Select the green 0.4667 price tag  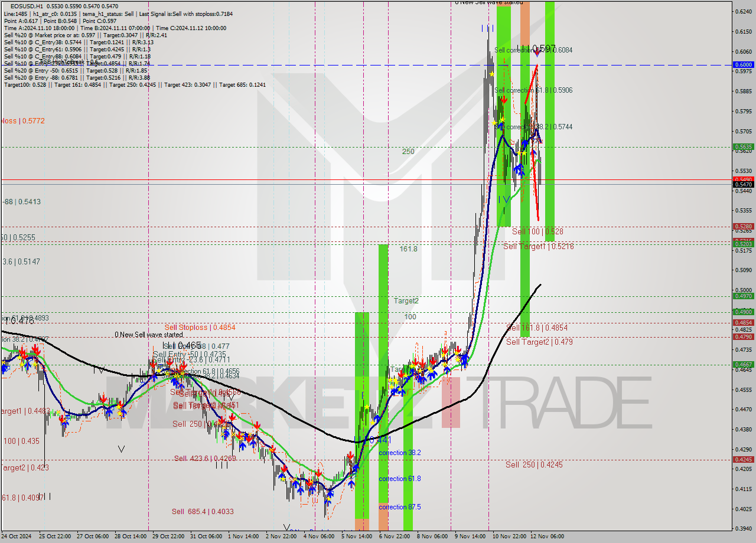743,365
